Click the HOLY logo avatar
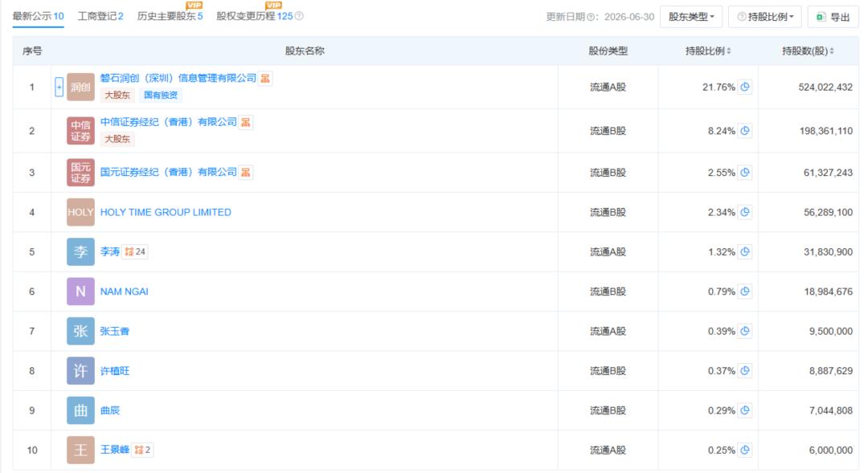868x473 pixels. pyautogui.click(x=80, y=212)
